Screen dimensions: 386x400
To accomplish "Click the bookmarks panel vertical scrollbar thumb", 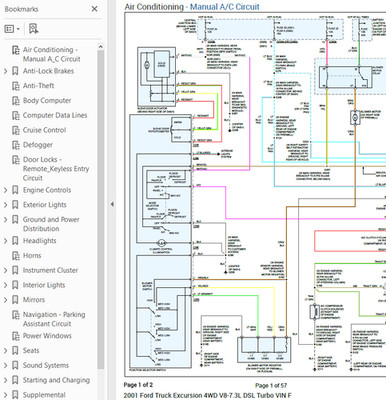I will [x=101, y=209].
